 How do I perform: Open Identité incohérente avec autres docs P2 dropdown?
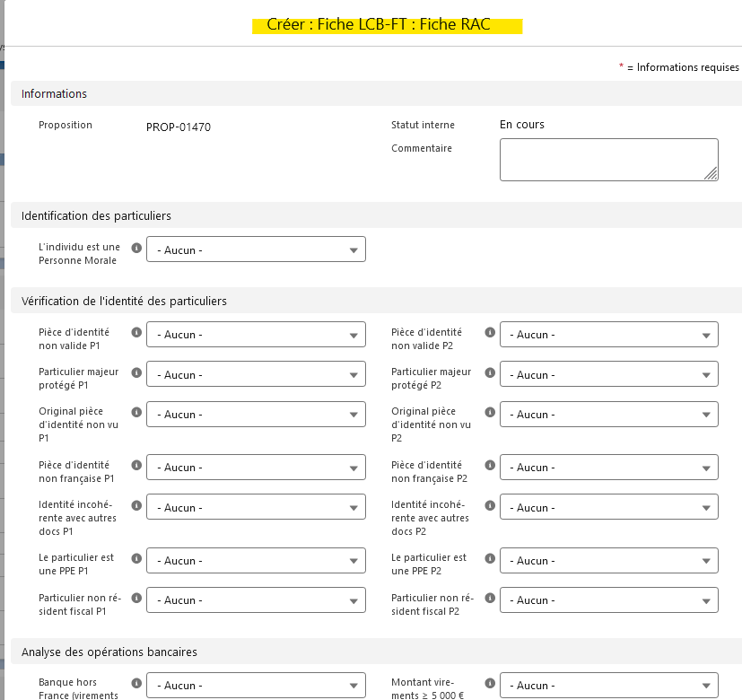[x=608, y=507]
